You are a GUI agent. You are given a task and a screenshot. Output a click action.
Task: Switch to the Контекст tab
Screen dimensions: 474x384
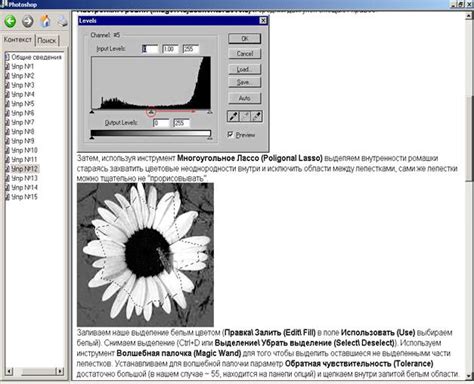(x=18, y=40)
